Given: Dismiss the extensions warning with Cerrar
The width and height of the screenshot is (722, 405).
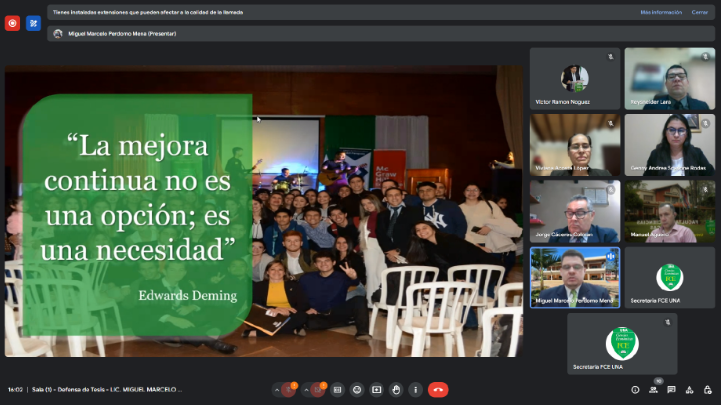Looking at the screenshot, I should tap(699, 12).
